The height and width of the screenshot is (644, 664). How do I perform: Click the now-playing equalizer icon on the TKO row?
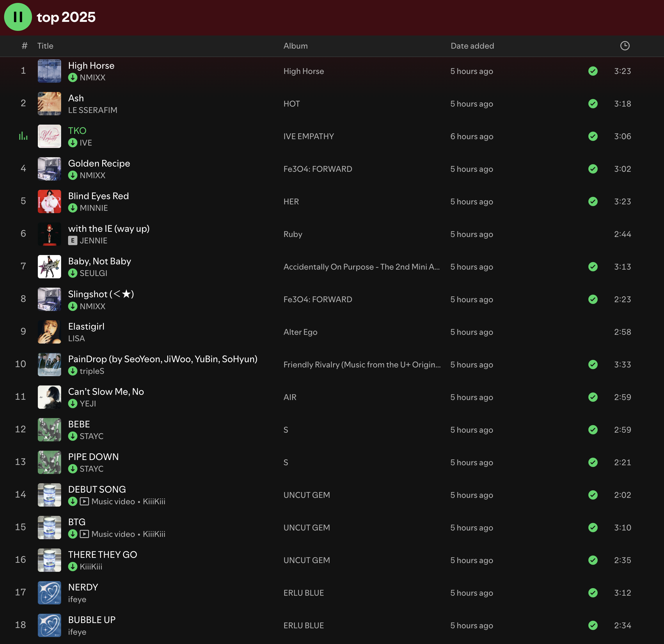tap(23, 136)
